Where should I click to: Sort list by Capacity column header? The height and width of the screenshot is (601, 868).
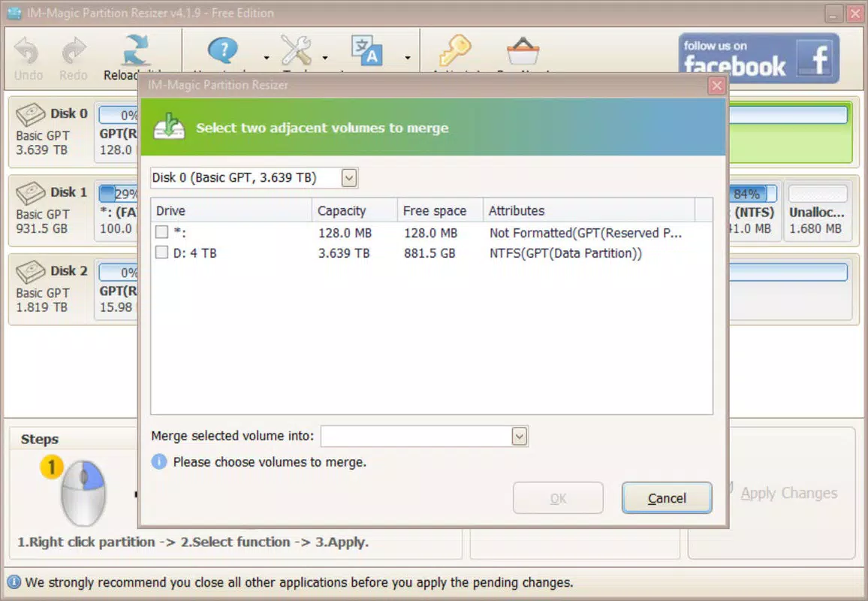(355, 210)
